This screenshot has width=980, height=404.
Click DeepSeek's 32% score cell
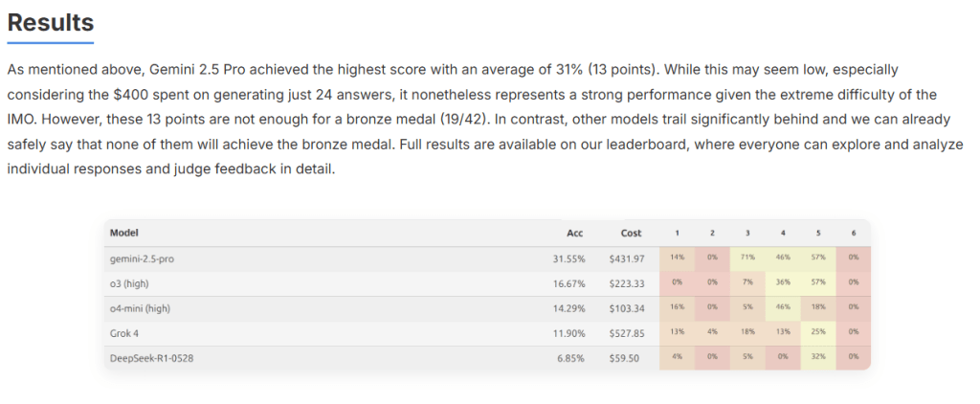(818, 357)
